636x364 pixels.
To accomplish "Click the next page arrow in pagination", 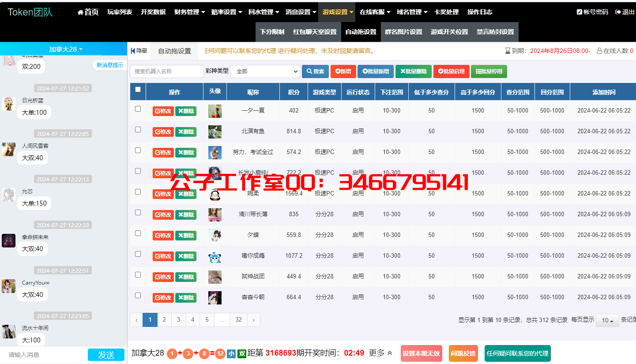I will coord(253,320).
